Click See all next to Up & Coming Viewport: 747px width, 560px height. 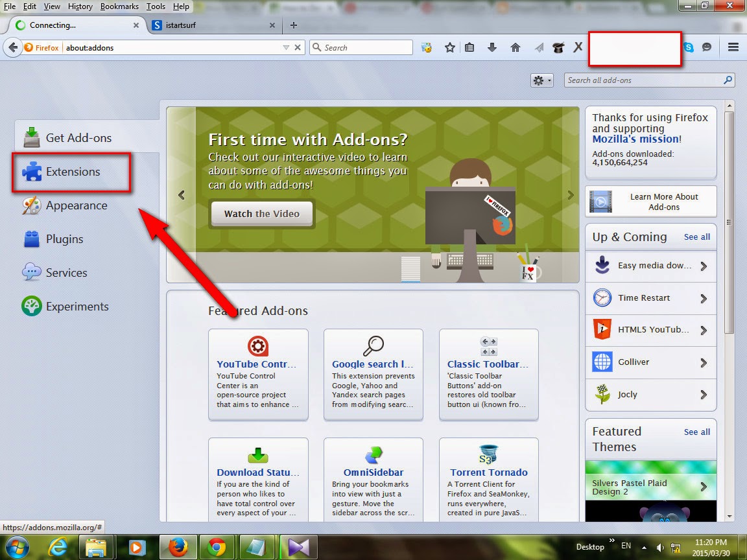[697, 237]
